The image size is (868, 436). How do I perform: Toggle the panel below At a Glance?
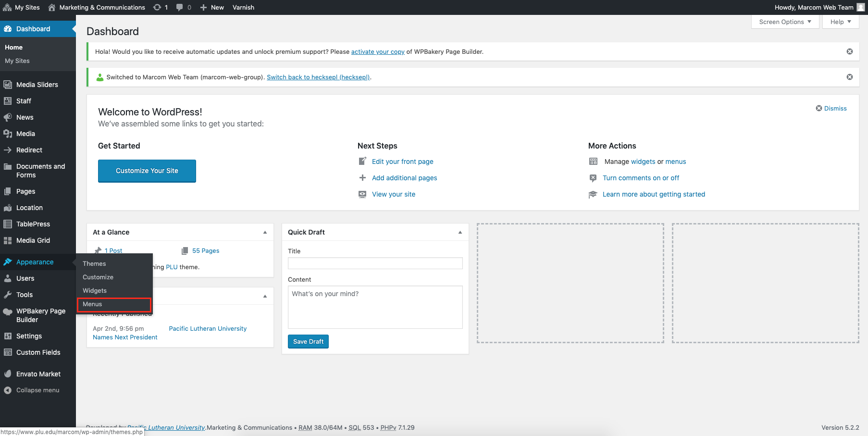point(265,296)
